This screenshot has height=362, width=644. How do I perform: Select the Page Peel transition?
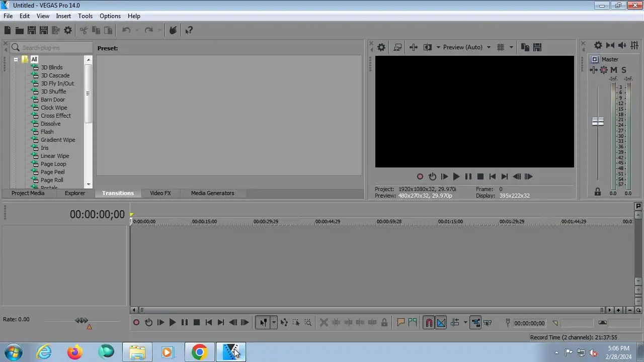coord(52,172)
